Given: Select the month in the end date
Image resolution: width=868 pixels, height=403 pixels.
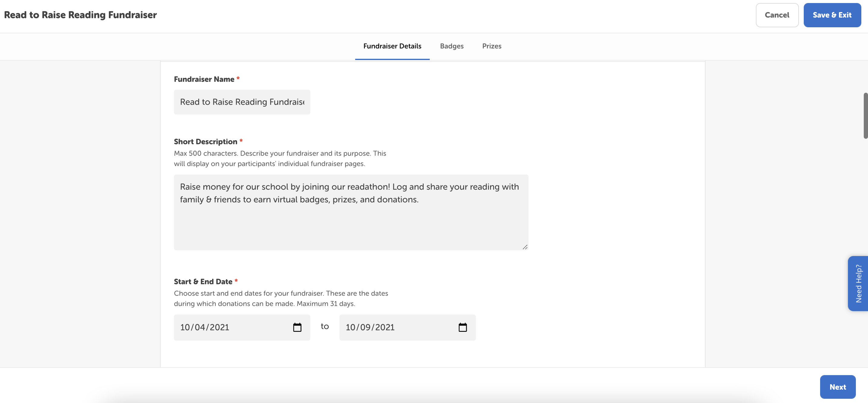Looking at the screenshot, I should (350, 327).
